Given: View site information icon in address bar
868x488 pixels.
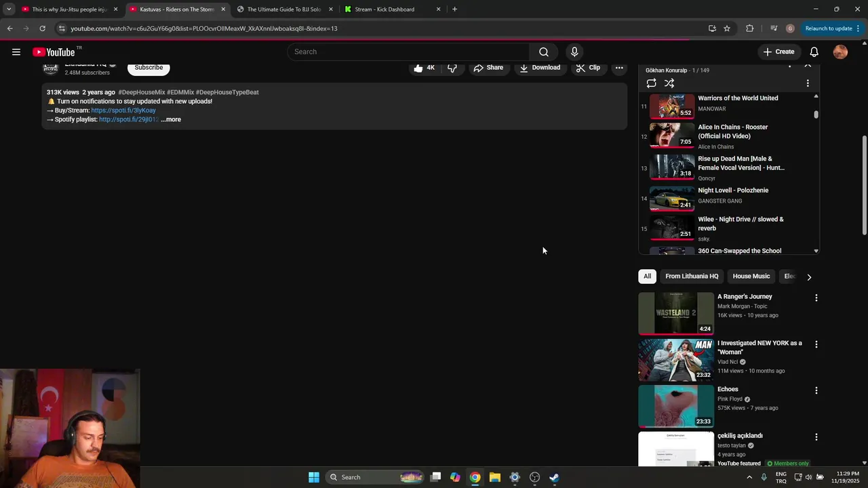Looking at the screenshot, I should click(x=62, y=28).
